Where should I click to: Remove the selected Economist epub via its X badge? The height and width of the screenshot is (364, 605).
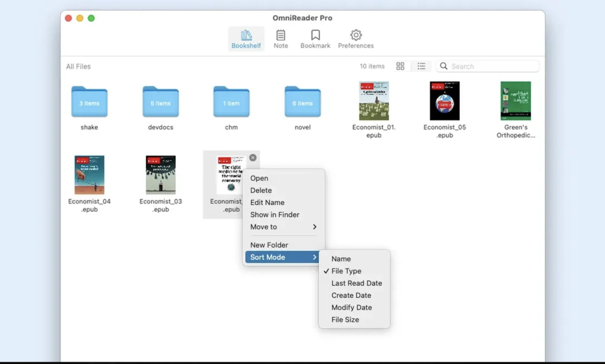pyautogui.click(x=252, y=157)
